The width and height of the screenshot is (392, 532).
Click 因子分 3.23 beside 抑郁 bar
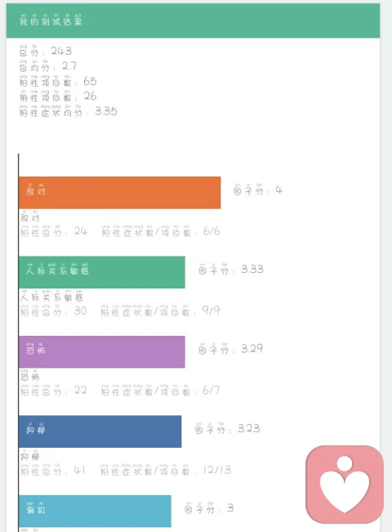tap(227, 428)
